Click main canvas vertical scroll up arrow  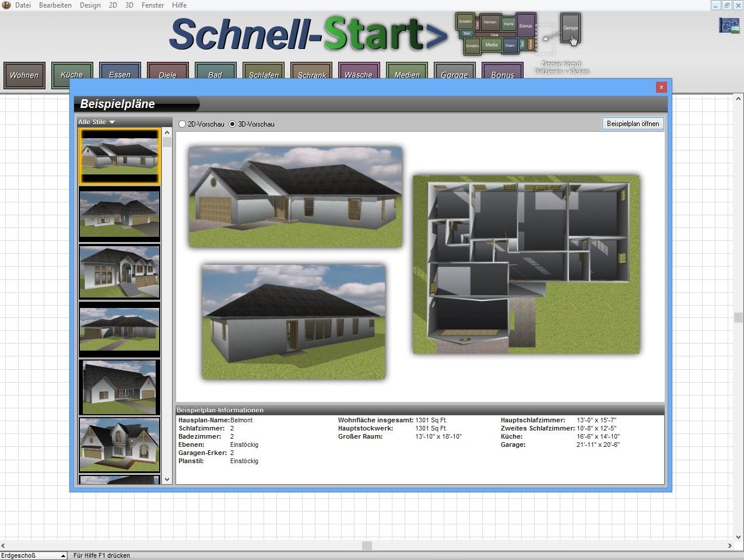coord(739,98)
